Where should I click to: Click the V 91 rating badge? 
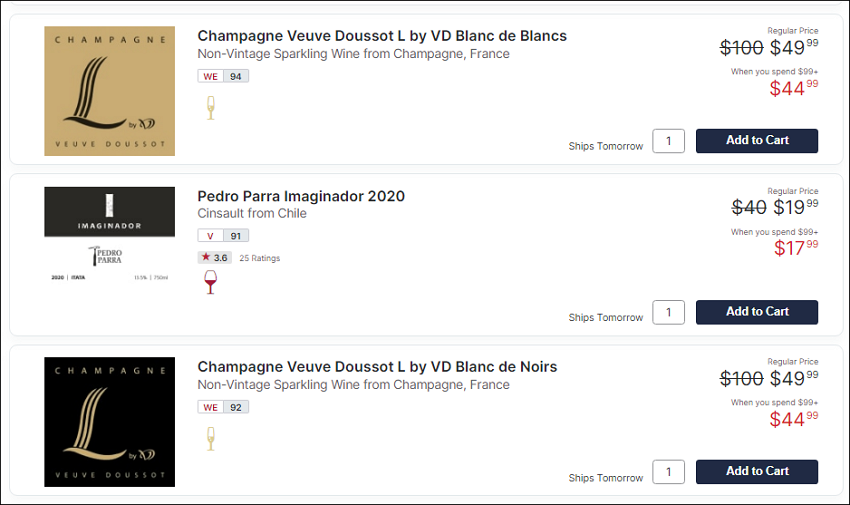click(223, 236)
